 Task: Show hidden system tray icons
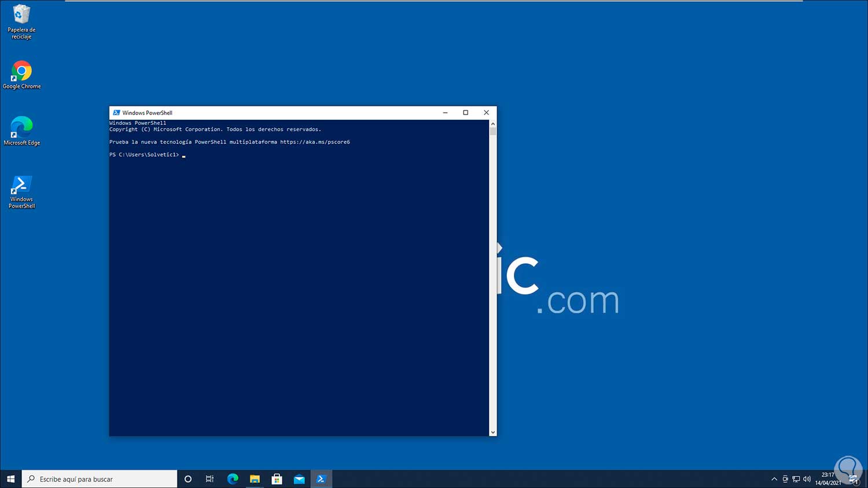pos(774,479)
